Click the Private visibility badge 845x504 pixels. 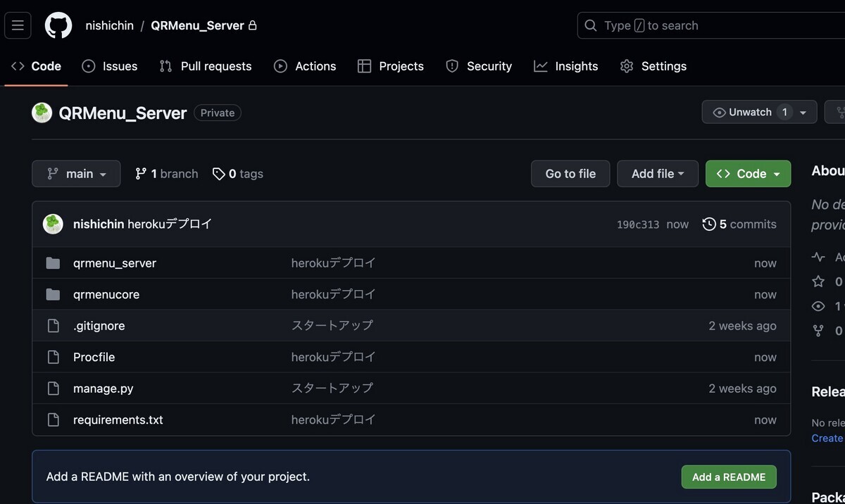(218, 113)
